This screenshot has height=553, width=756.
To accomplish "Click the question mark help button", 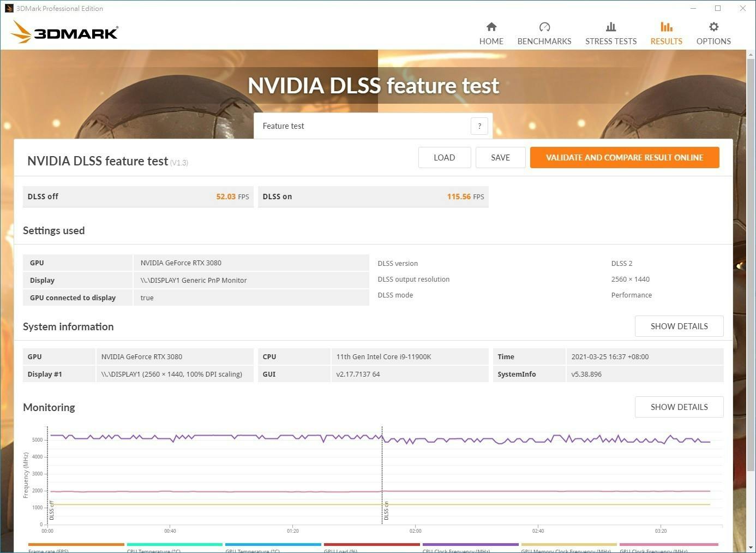I will pos(479,126).
